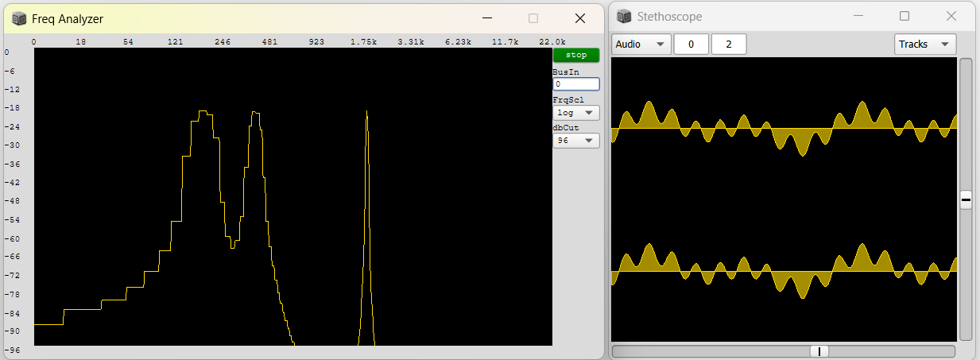Click the BusIn label text
This screenshot has width=980, height=360.
click(x=565, y=72)
